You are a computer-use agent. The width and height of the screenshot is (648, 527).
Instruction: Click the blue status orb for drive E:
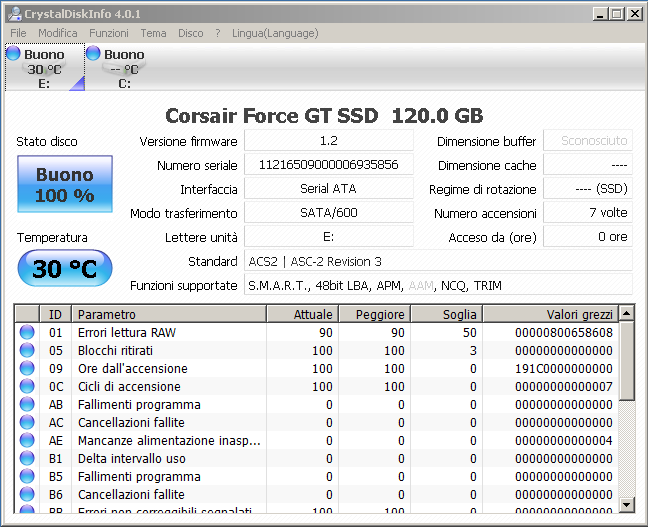tap(13, 53)
